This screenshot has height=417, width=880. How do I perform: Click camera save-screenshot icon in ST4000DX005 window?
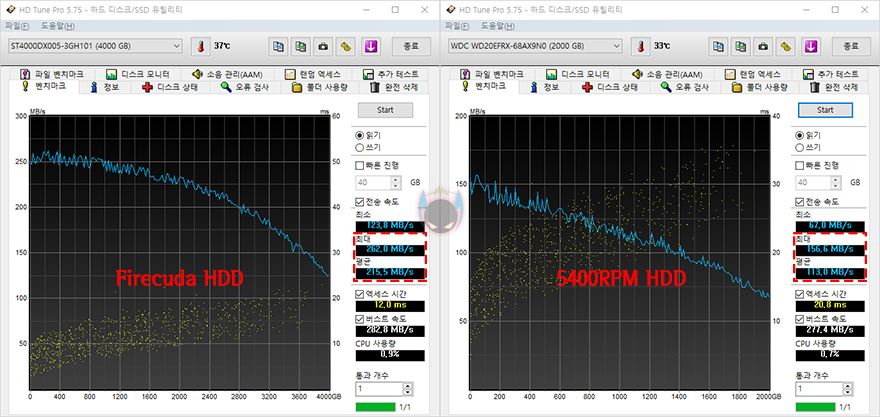(323, 47)
